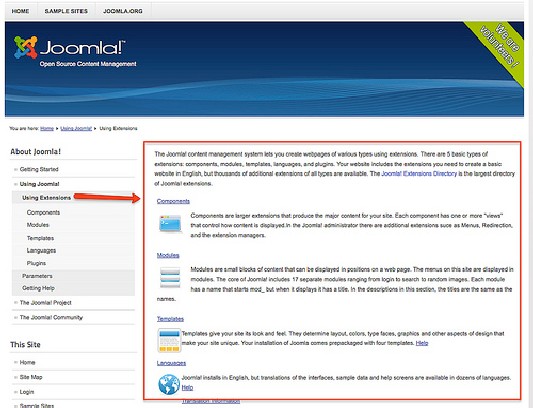The height and width of the screenshot is (408, 533).
Task: Open Login under This Site
Action: pos(27,392)
